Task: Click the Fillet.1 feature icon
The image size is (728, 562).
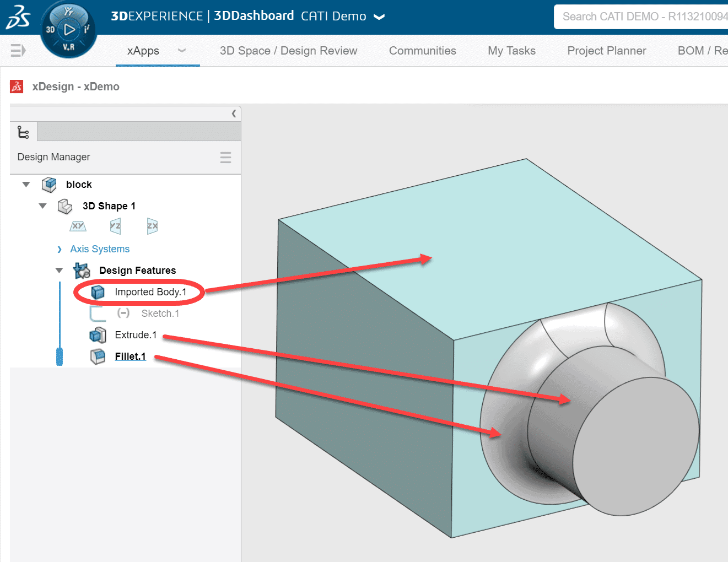Action: click(98, 356)
